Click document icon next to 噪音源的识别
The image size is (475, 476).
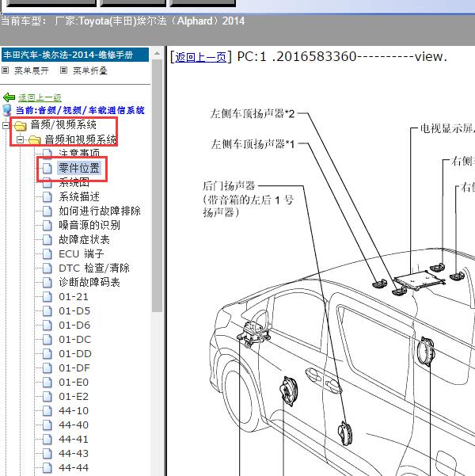[x=47, y=225]
